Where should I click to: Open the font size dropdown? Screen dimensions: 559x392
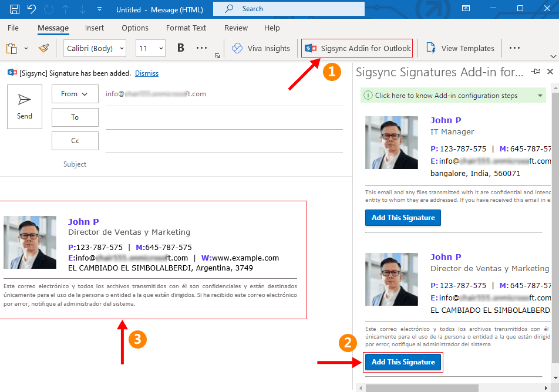point(150,48)
